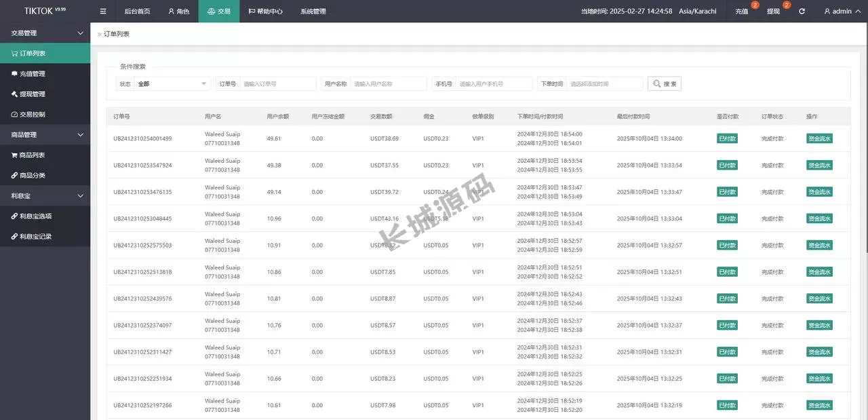The height and width of the screenshot is (420, 868).
Task: Click the 用户名称 search input field
Action: click(x=389, y=83)
